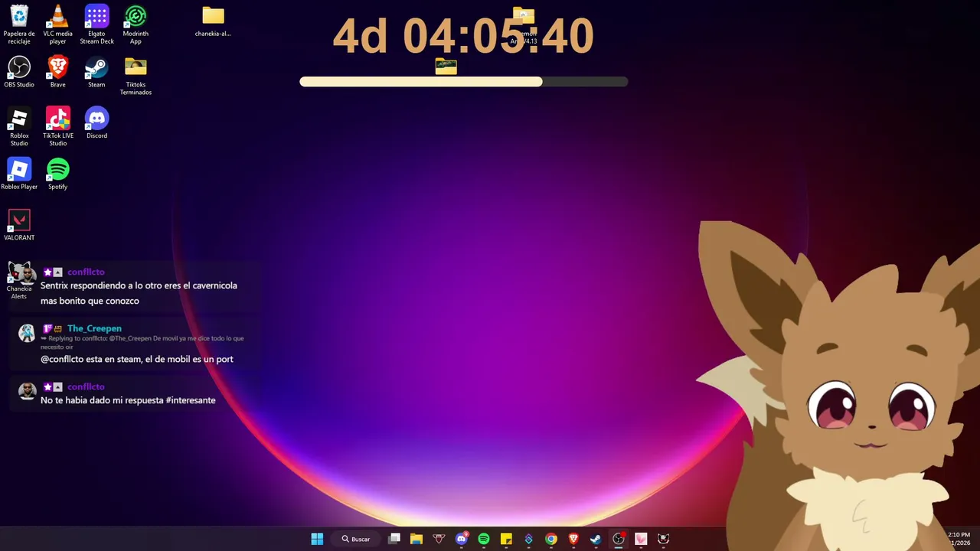Select the chanekia-al... folder on the desktop
This screenshot has width=980, height=551.
pyautogui.click(x=213, y=21)
